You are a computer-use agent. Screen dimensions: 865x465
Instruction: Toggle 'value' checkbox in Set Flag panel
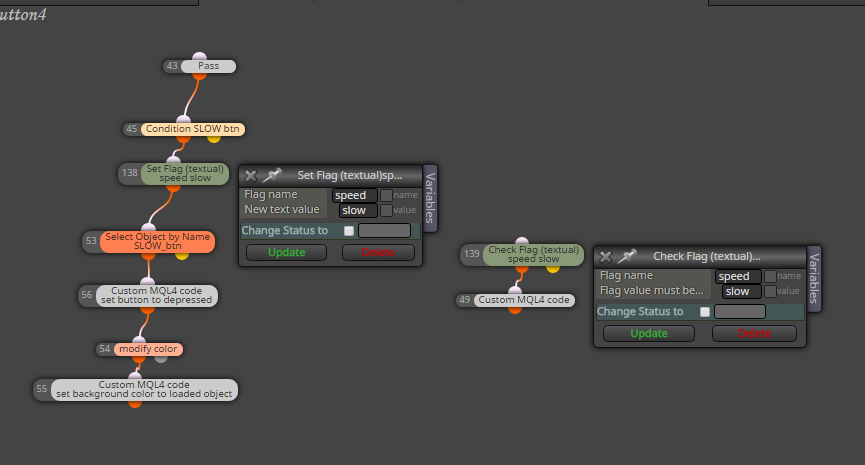click(x=386, y=210)
